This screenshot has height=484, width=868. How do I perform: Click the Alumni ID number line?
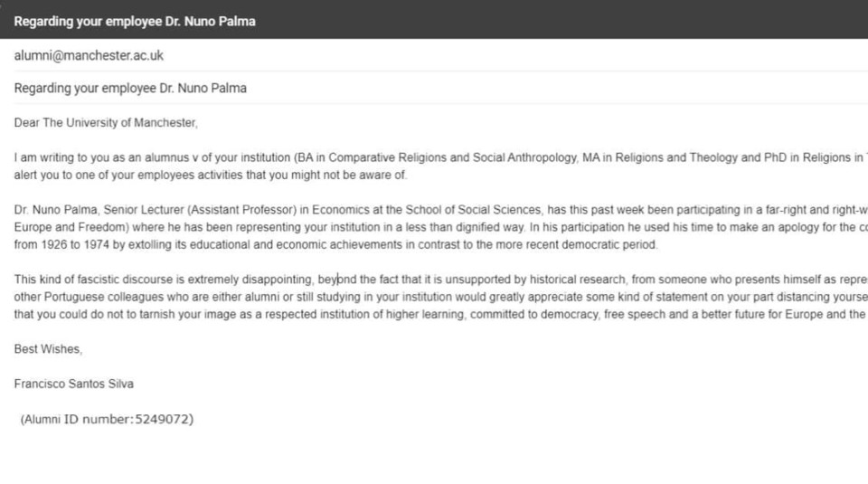(x=107, y=419)
